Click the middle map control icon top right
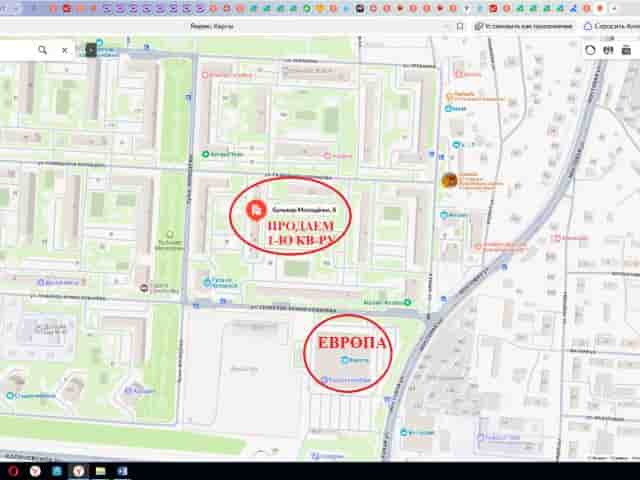Image resolution: width=640 pixels, height=480 pixels. coord(608,50)
